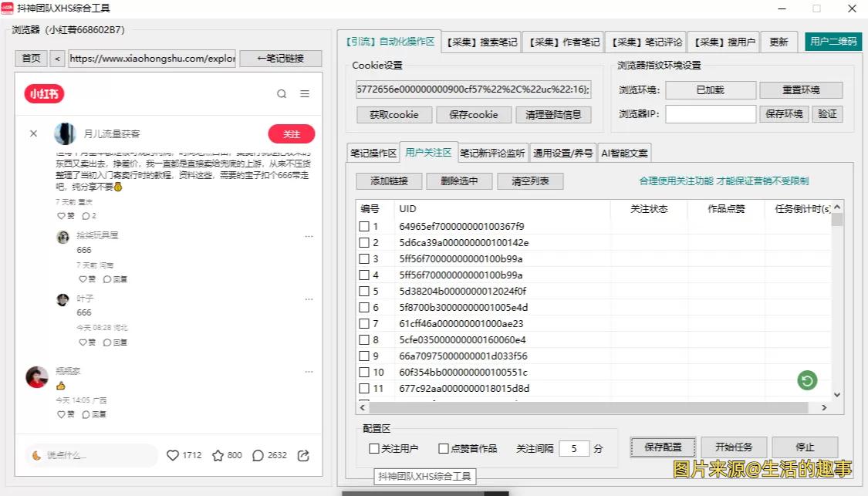The height and width of the screenshot is (496, 868).
Task: Open more options on 叶子's comment
Action: coord(309,299)
